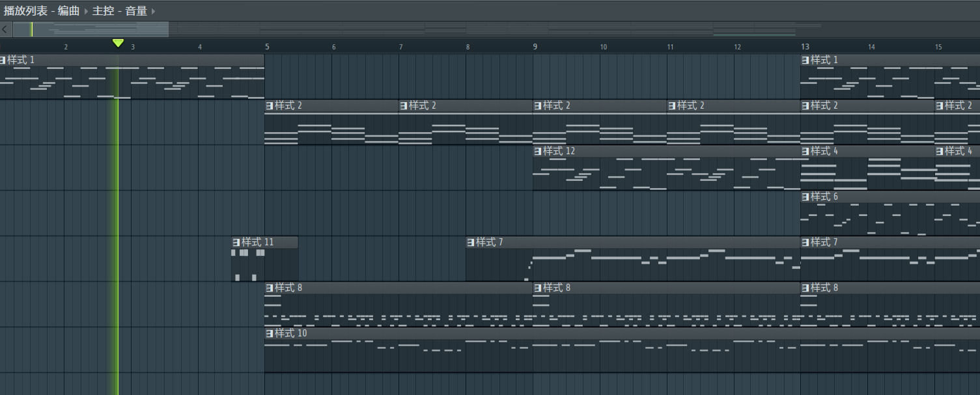This screenshot has height=395, width=980.
Task: Open clip menu icon of 样式 2 at bar 5
Action: point(270,105)
